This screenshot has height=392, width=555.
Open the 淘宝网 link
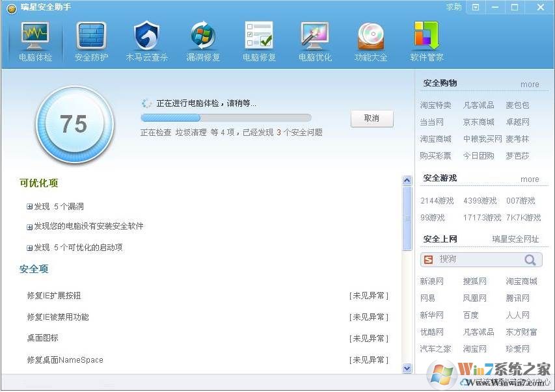[x=475, y=349]
